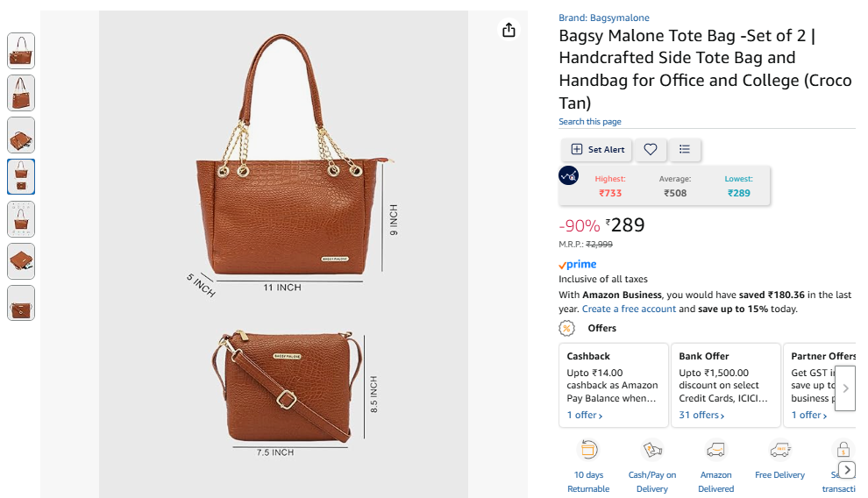The height and width of the screenshot is (498, 868).
Task: Click the Free Delivery truck icon
Action: [779, 450]
